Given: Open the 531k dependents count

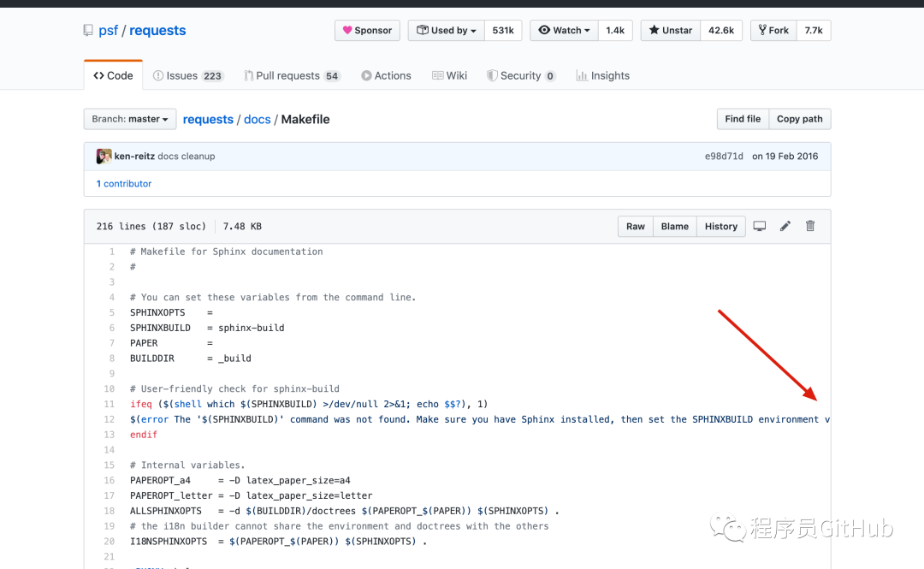Looking at the screenshot, I should tap(503, 30).
